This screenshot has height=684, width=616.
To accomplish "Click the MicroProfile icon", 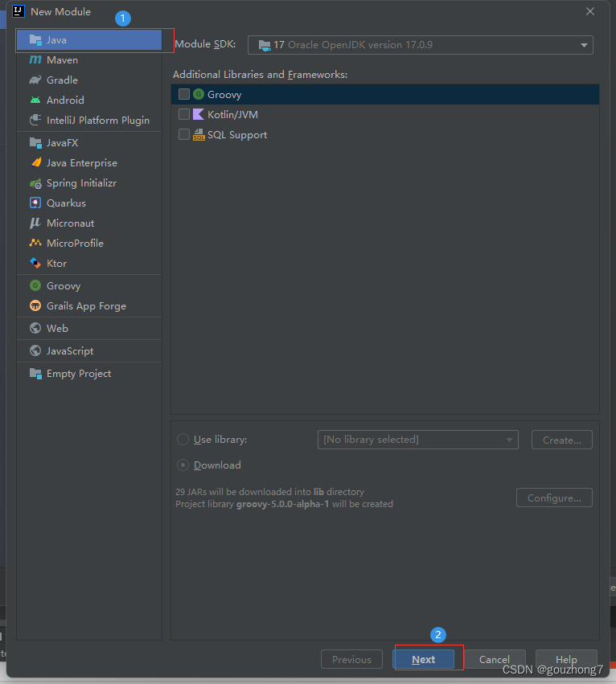I will click(x=35, y=243).
